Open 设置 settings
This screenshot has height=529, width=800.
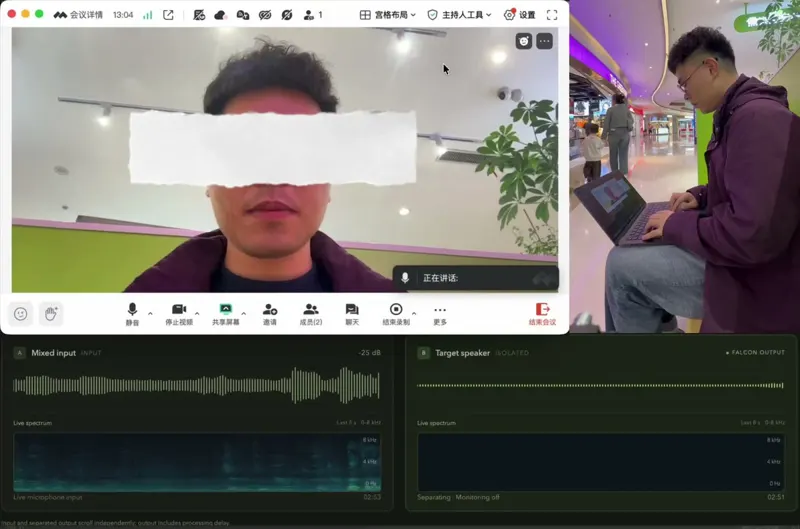pyautogui.click(x=519, y=15)
